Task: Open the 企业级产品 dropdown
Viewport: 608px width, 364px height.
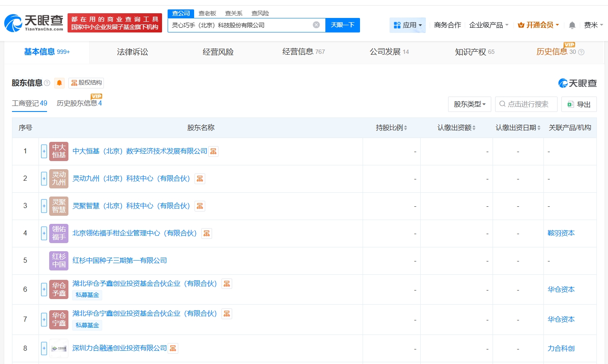Action: pyautogui.click(x=489, y=25)
